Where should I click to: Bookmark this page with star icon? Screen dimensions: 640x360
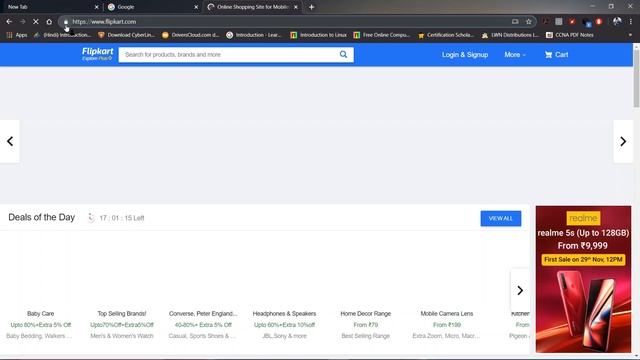(529, 22)
